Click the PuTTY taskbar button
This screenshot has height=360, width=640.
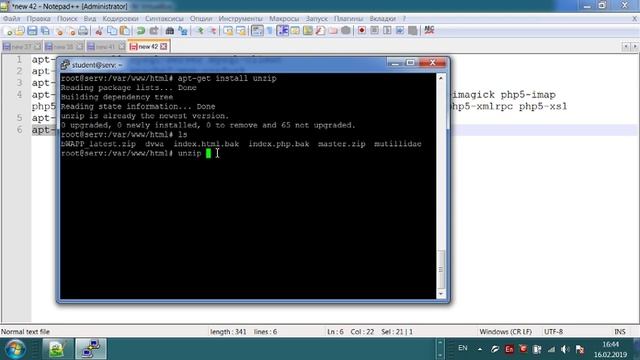click(91, 349)
